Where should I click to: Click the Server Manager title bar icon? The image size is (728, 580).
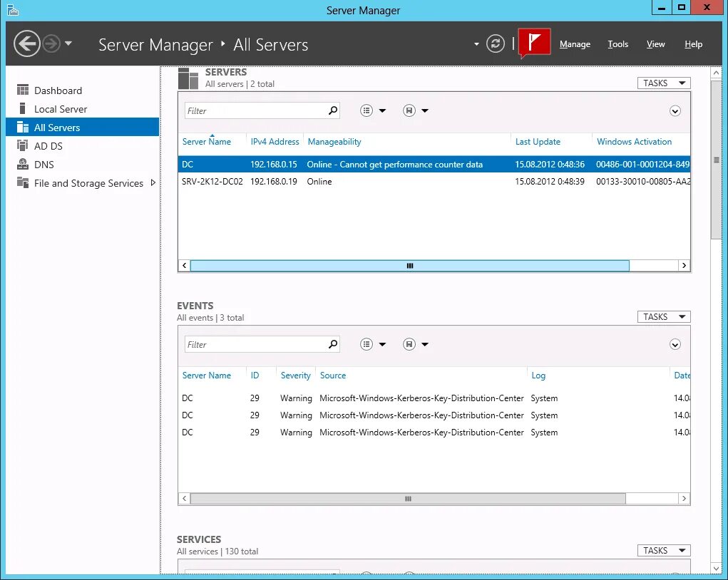(x=13, y=10)
